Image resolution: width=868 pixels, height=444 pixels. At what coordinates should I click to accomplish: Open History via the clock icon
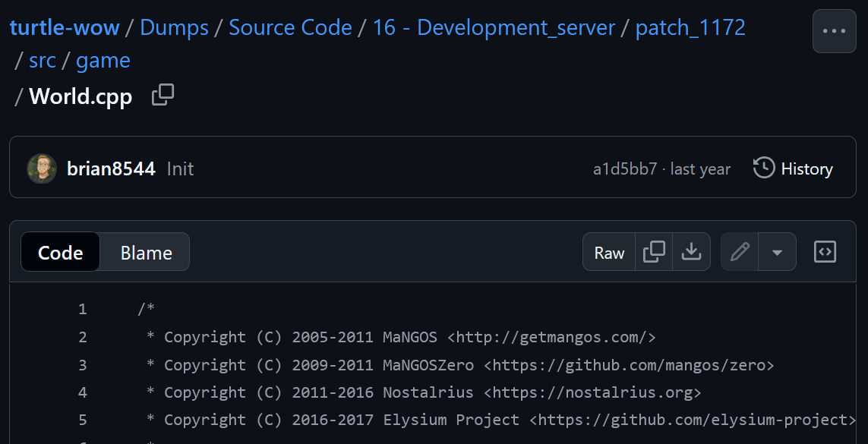pos(764,168)
